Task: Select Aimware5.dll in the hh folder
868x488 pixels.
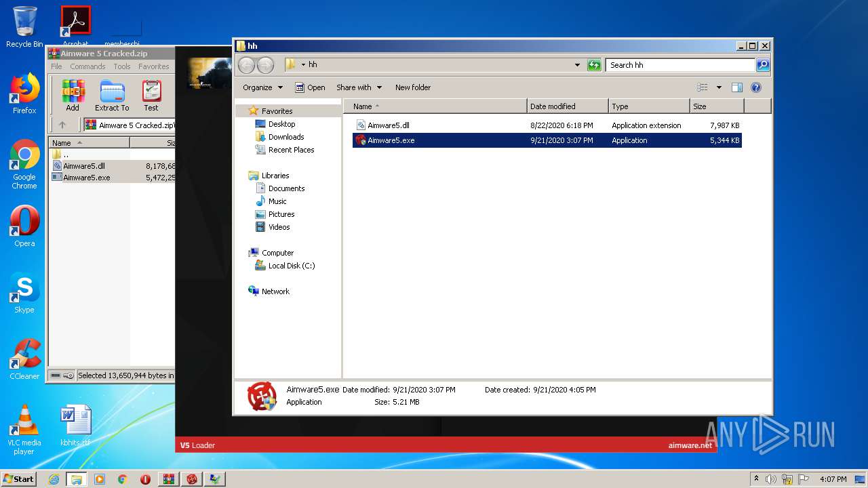Action: click(547, 125)
